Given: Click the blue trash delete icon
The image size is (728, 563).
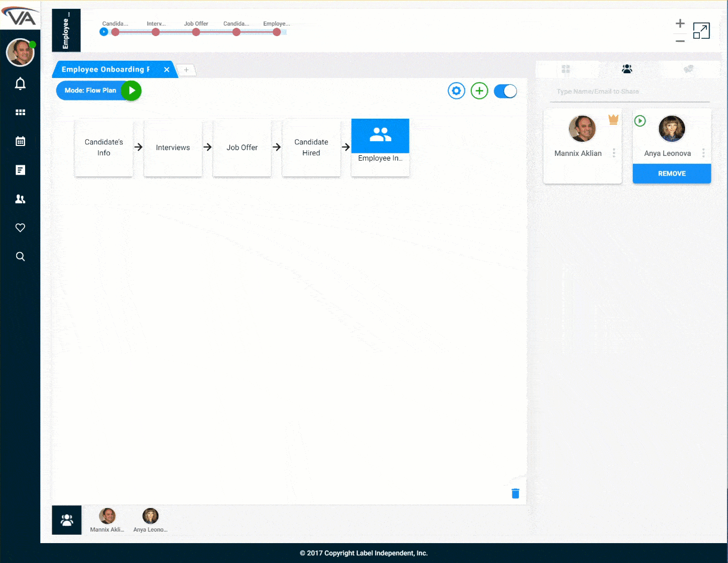Looking at the screenshot, I should 515,493.
